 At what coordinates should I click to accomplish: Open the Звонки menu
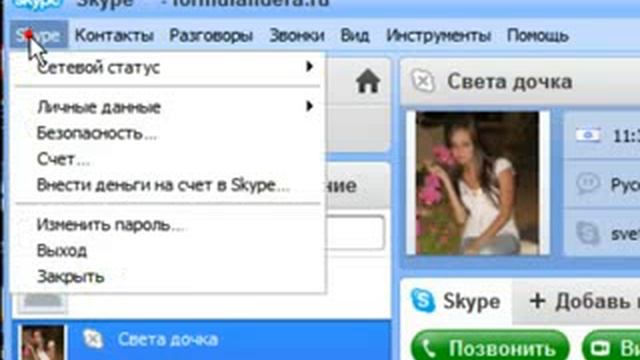point(297,36)
